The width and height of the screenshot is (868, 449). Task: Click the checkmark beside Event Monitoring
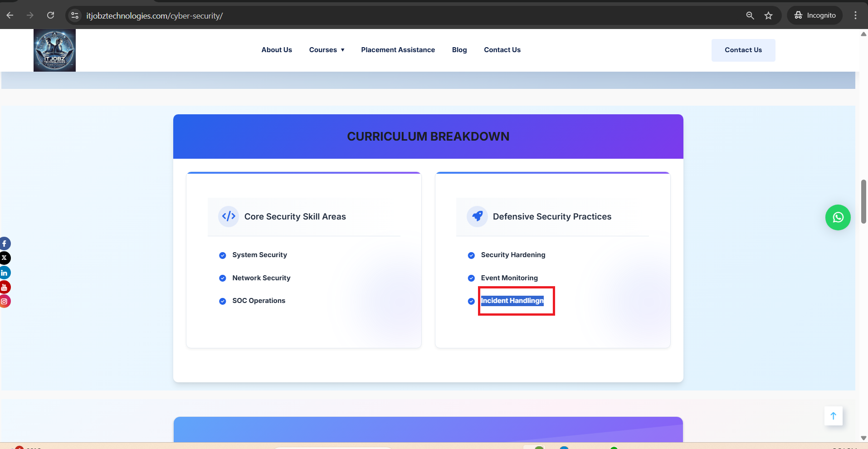click(x=471, y=278)
